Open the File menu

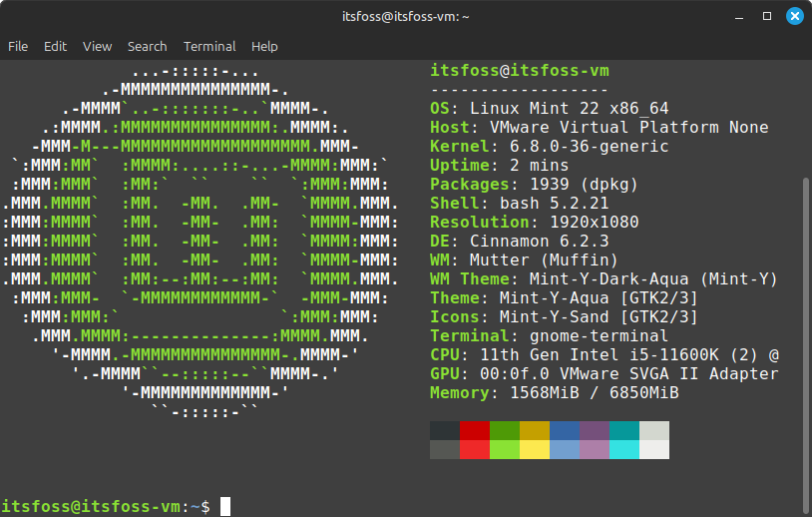pos(18,47)
